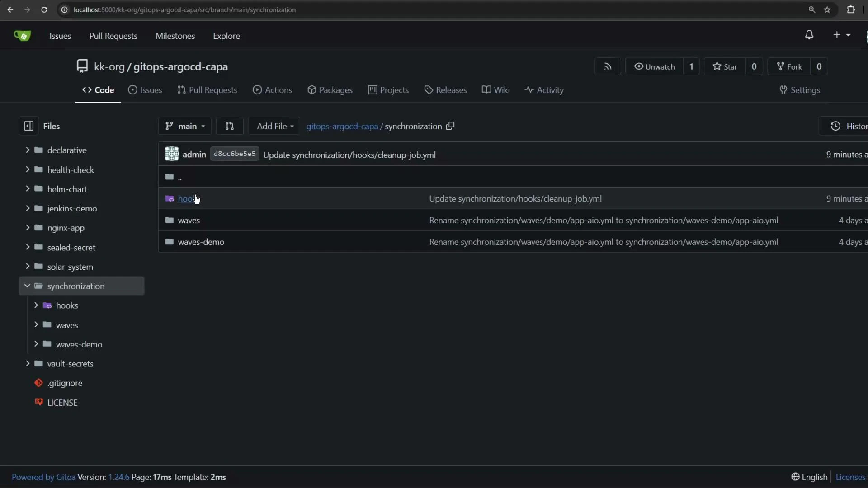Expand the hooks subfolder chevron in tree
The height and width of the screenshot is (488, 868).
pos(36,305)
